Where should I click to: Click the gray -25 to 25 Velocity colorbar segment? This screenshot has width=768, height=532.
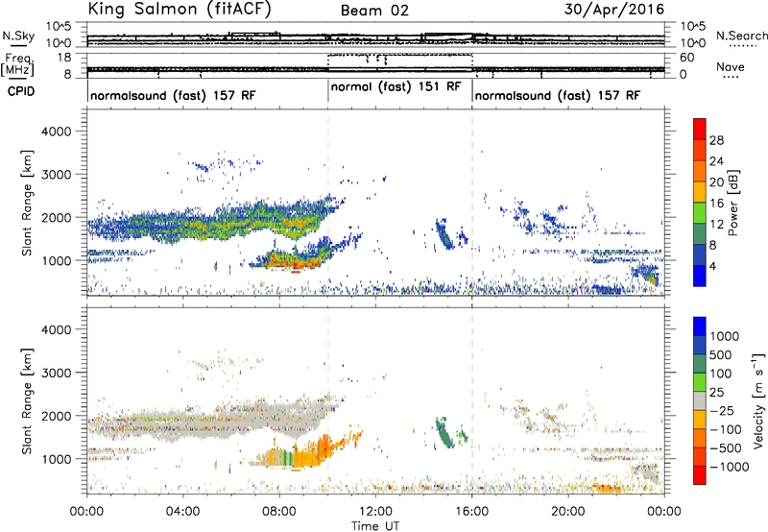click(700, 400)
